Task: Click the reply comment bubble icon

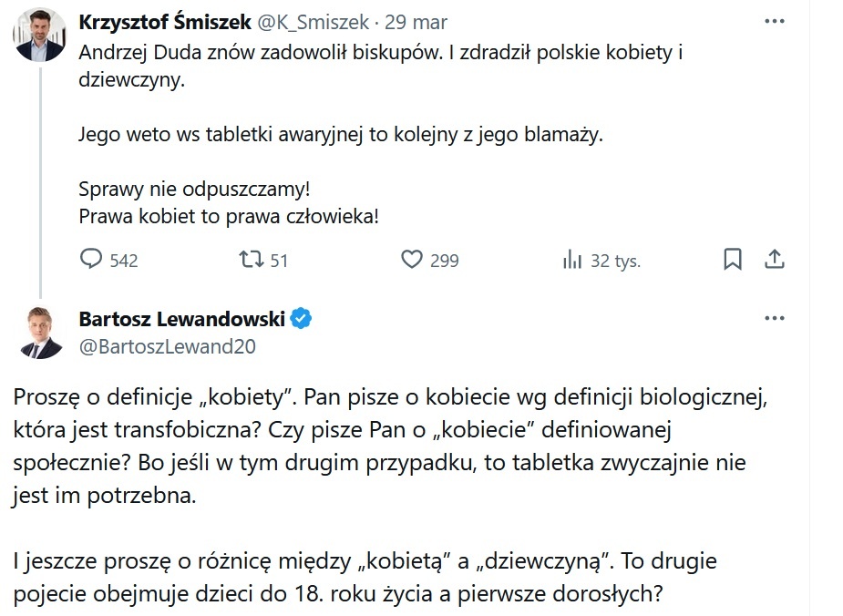Action: point(91,260)
